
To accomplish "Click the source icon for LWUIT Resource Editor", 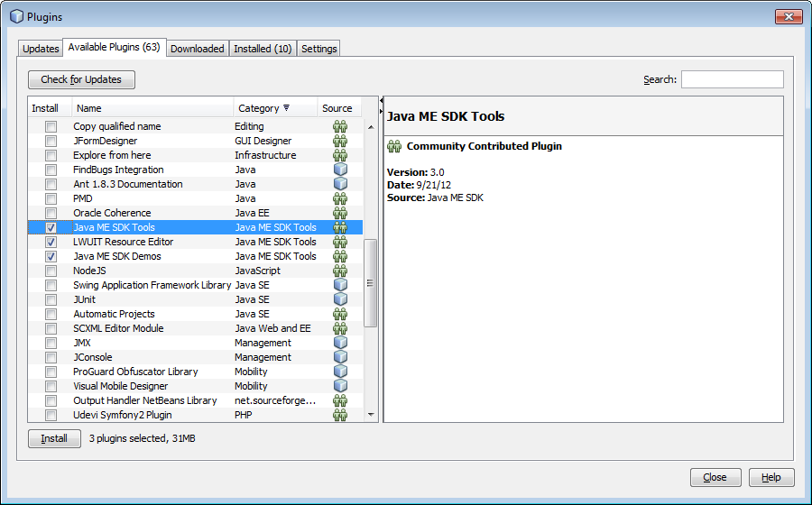I will tap(340, 242).
